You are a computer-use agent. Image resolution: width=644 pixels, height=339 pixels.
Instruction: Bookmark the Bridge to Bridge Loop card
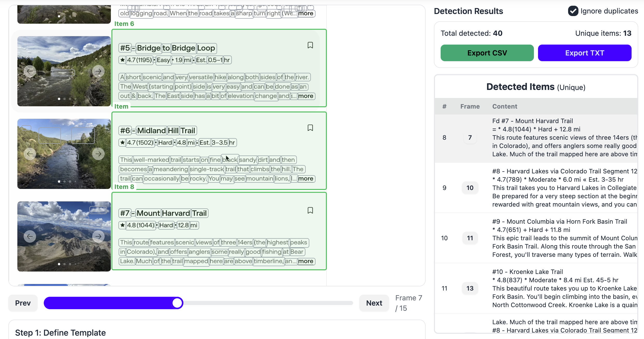coord(310,45)
